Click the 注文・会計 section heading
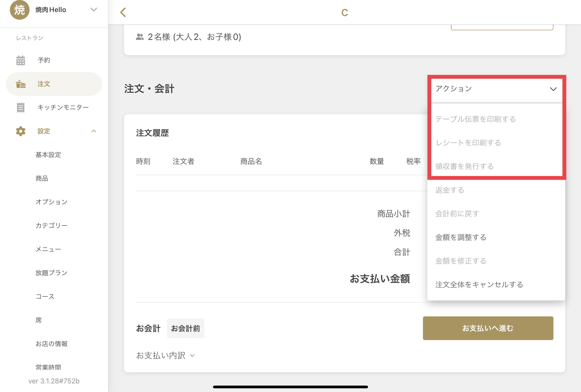 pyautogui.click(x=149, y=89)
